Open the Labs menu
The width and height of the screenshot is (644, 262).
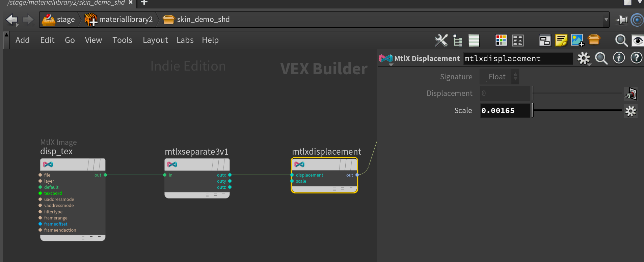tap(185, 40)
